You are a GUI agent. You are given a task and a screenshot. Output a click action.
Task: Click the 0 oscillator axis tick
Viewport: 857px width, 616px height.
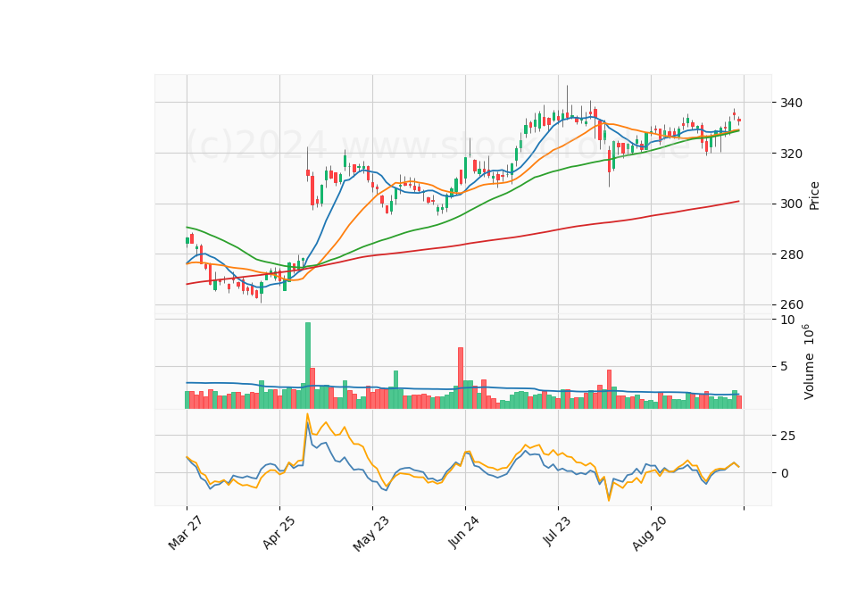(x=785, y=473)
